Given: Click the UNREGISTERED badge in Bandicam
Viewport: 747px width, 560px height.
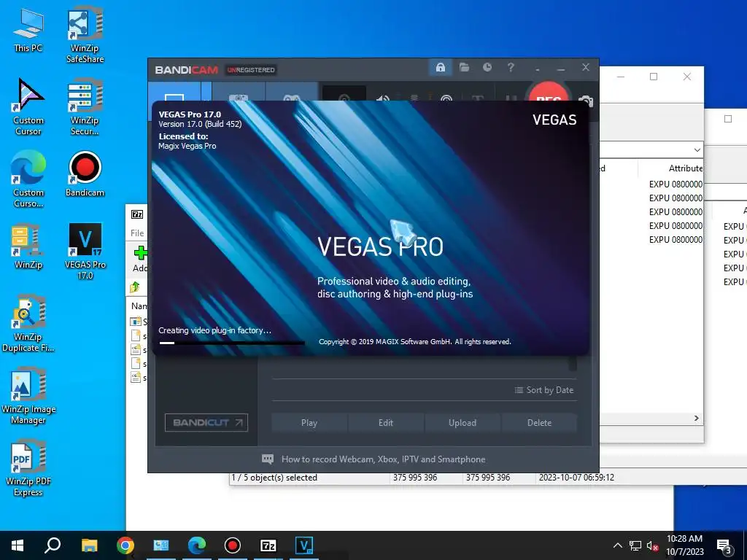Looking at the screenshot, I should point(252,70).
